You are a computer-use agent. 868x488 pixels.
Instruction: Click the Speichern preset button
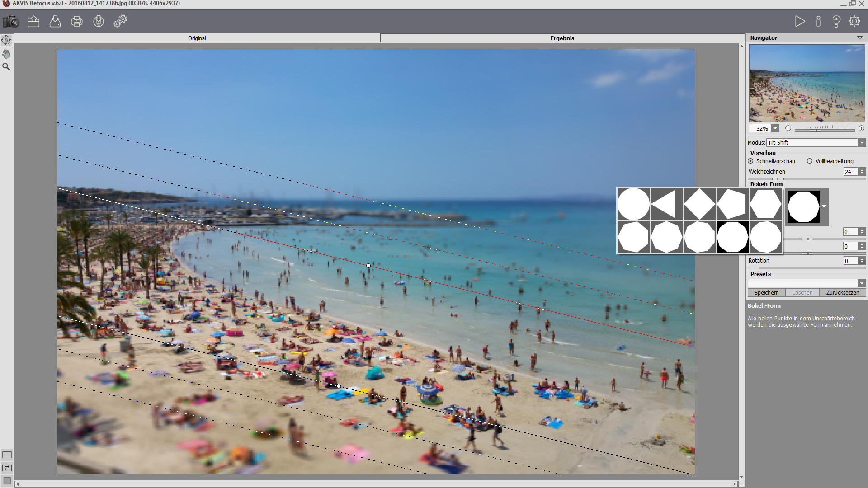pyautogui.click(x=766, y=293)
